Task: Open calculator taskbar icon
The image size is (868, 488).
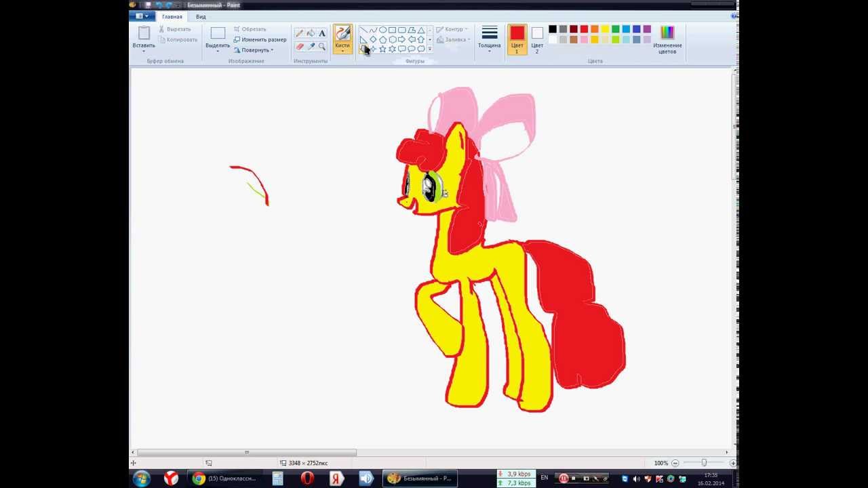Action: point(277,479)
